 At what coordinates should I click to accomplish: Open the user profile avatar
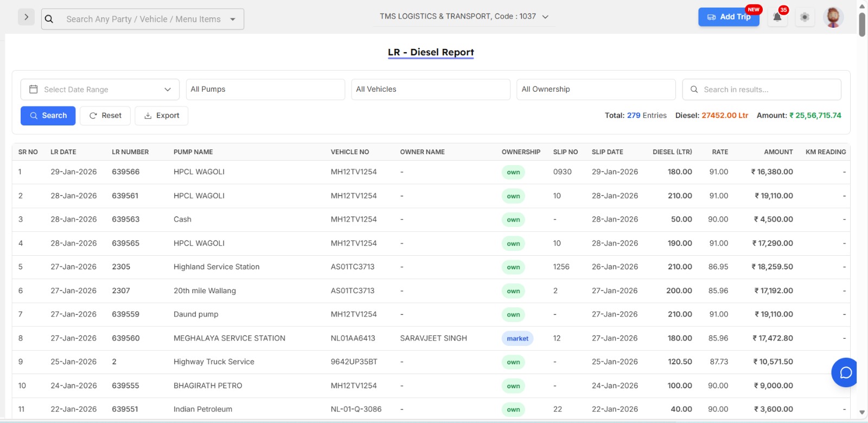(x=833, y=17)
